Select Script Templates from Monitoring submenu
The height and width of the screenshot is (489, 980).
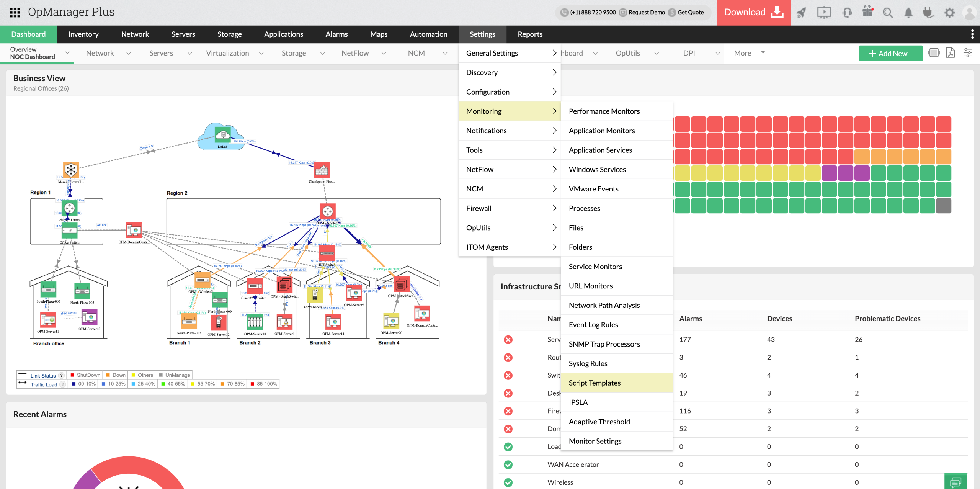[595, 383]
